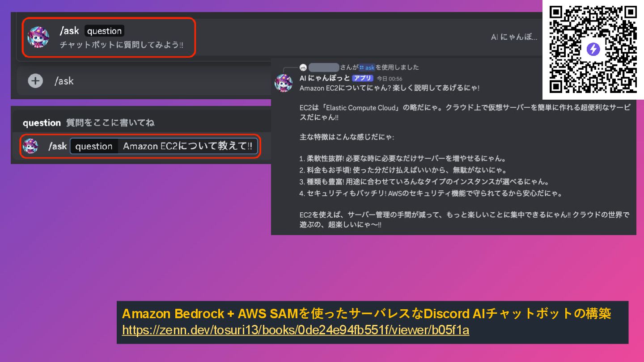Open the zenn.dev tosuri13 book link
Screen dimensions: 644x362
click(x=296, y=330)
